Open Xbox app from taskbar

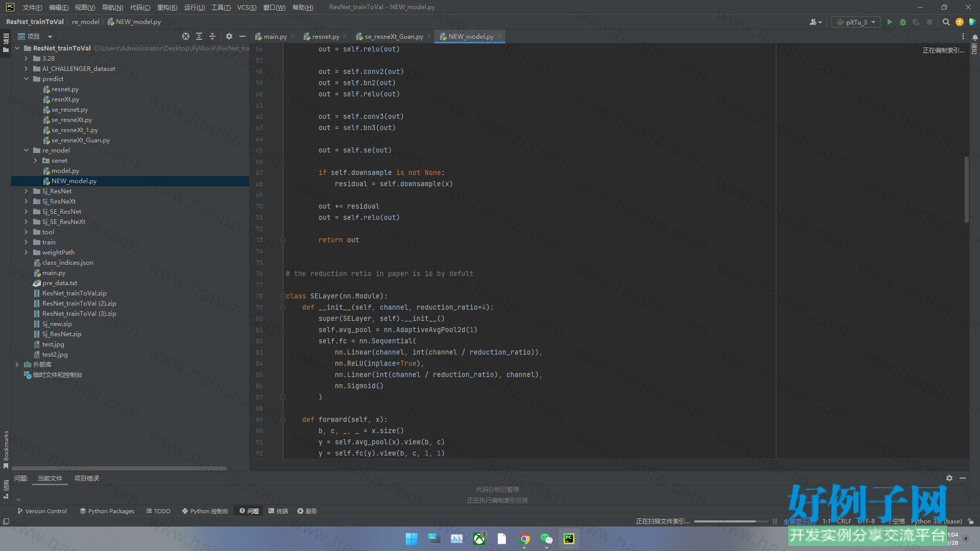[479, 539]
